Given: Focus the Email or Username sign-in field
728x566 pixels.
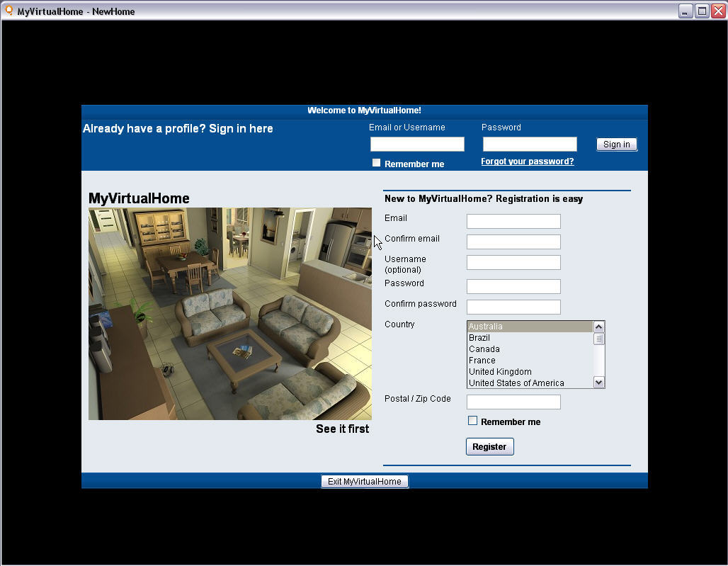Looking at the screenshot, I should [417, 145].
